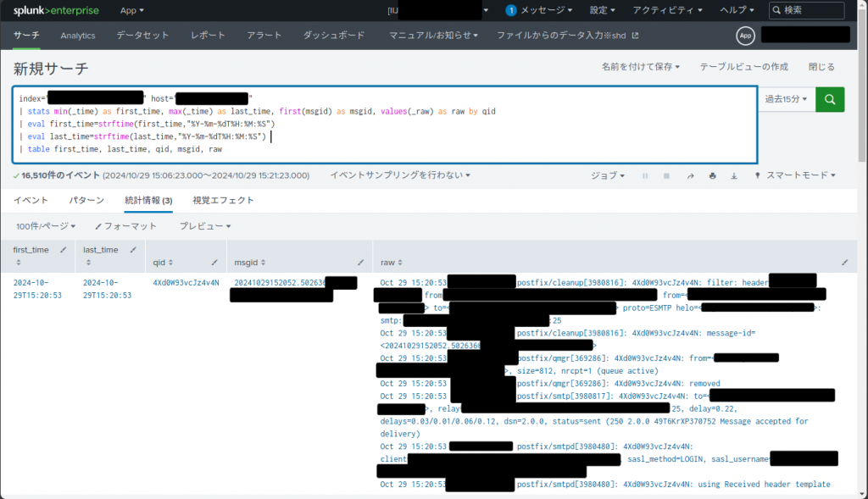This screenshot has width=868, height=499.
Task: Expand the ジョブ dropdown
Action: click(607, 175)
